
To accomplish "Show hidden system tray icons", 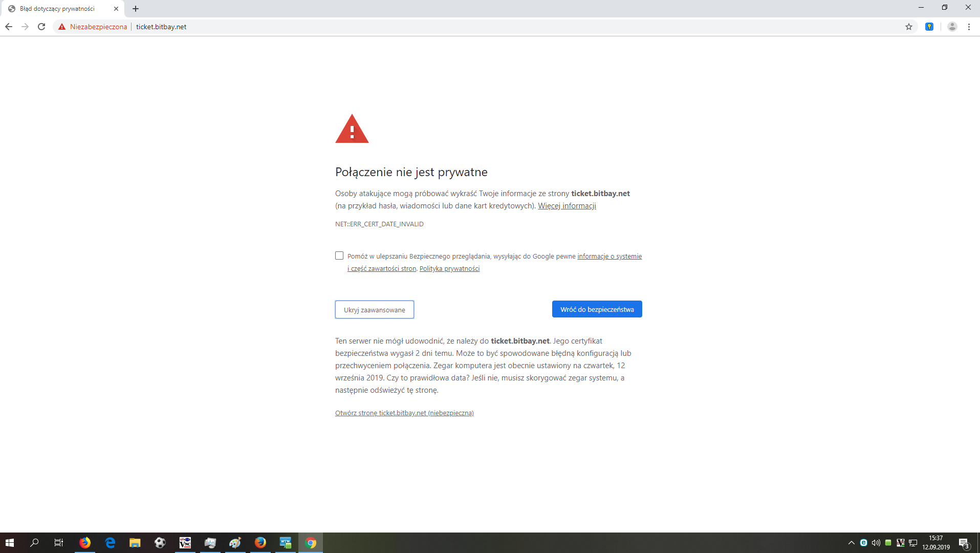I will [851, 543].
